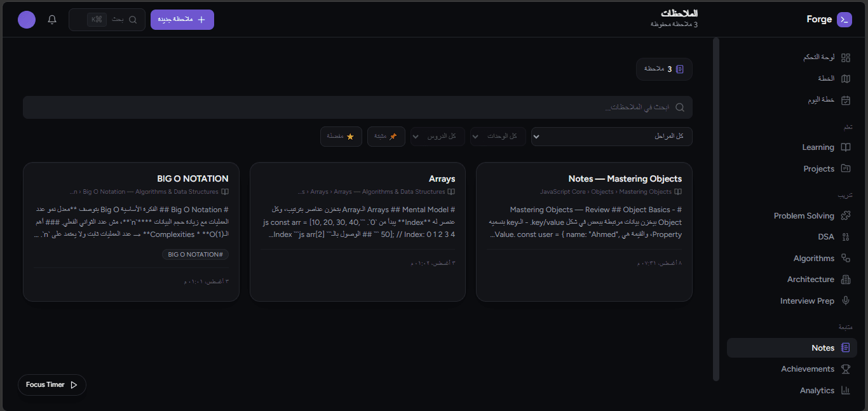Focus the notes search field

click(x=358, y=107)
